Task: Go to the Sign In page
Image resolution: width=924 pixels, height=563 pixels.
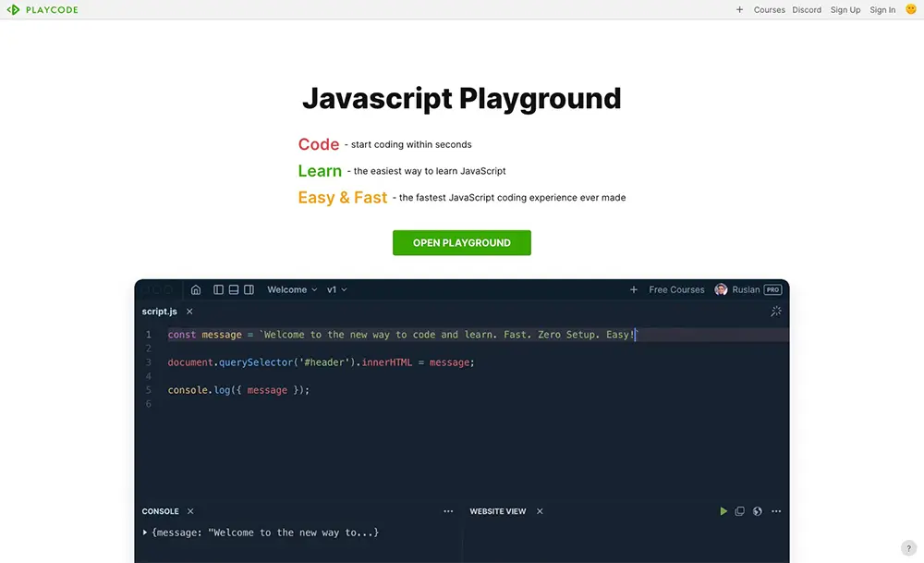Action: 882,10
